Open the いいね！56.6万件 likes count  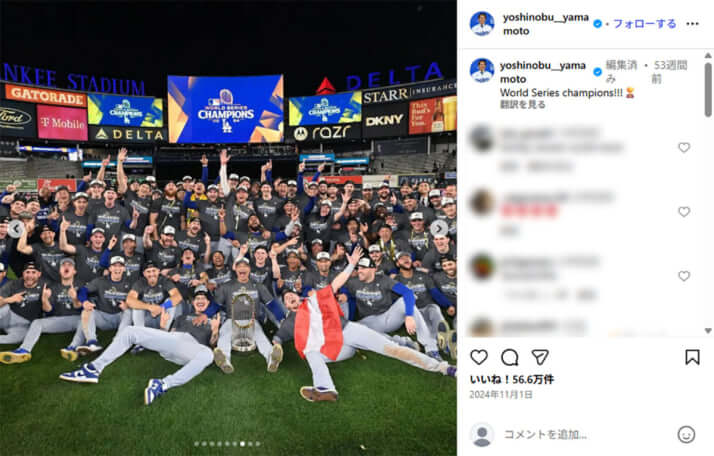click(511, 379)
